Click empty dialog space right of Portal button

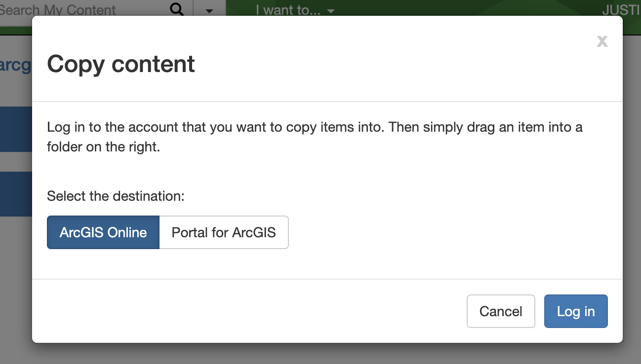pyautogui.click(x=444, y=232)
